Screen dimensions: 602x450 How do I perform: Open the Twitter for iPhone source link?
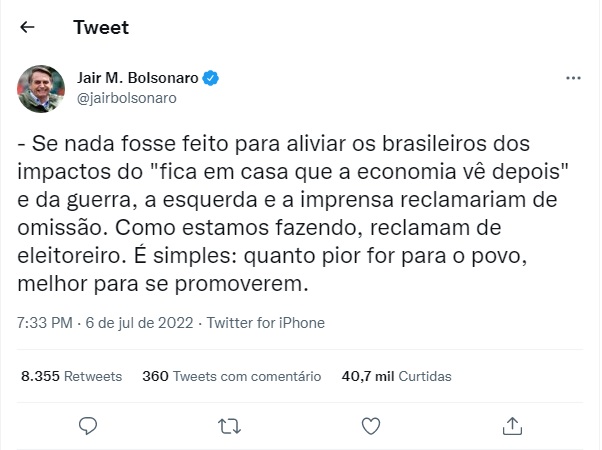click(x=265, y=323)
